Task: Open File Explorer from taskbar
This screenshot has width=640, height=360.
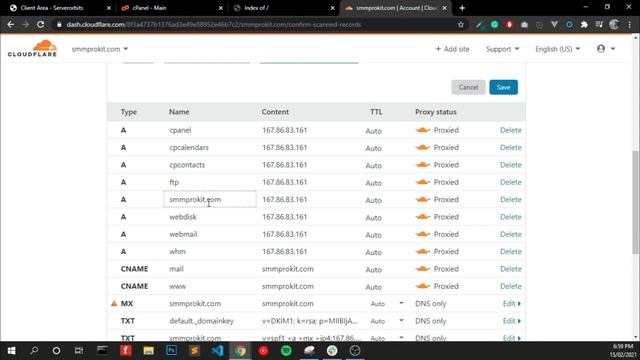Action: [148, 351]
